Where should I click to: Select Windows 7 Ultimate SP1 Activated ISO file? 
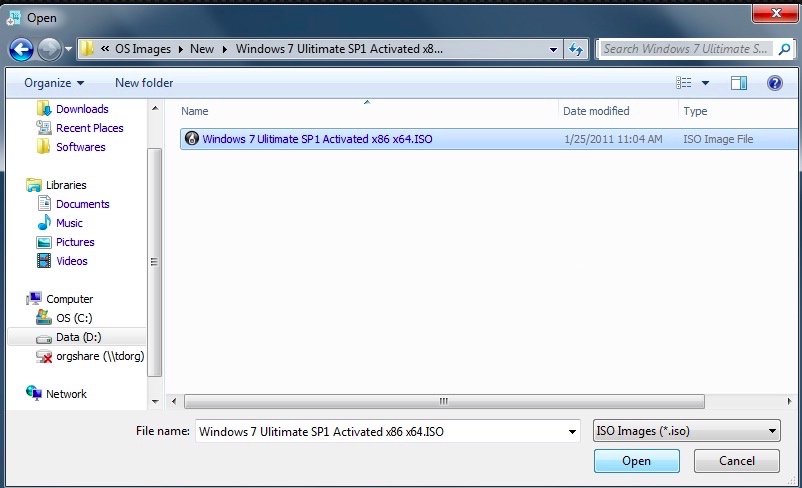point(488,139)
